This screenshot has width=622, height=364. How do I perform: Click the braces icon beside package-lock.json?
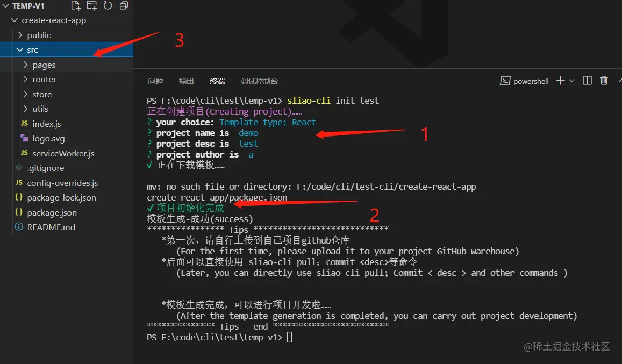(19, 197)
